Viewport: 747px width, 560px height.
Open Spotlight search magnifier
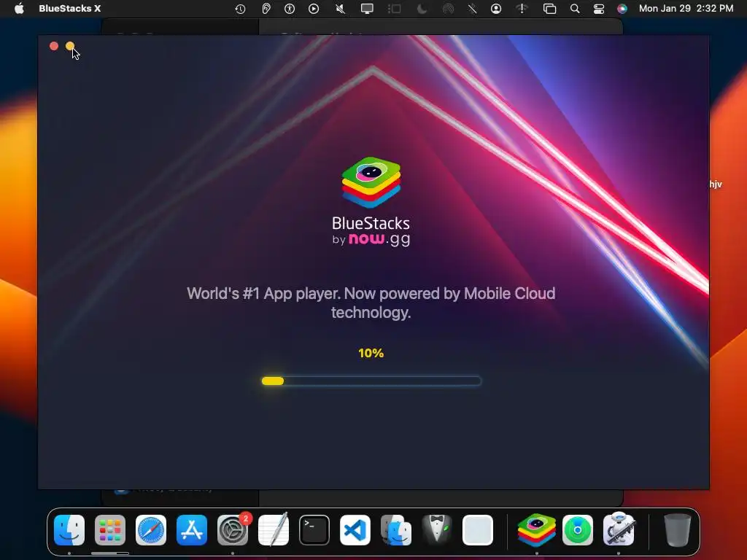575,9
